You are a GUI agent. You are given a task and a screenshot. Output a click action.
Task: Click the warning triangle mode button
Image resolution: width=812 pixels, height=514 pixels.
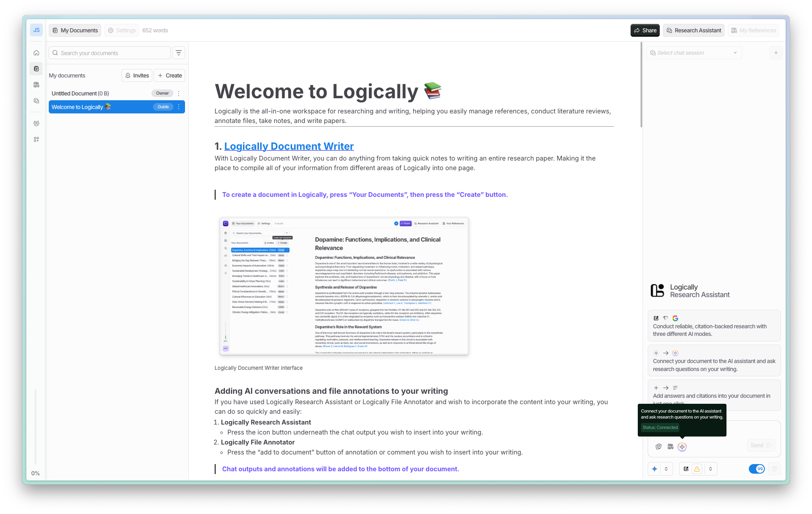point(697,469)
